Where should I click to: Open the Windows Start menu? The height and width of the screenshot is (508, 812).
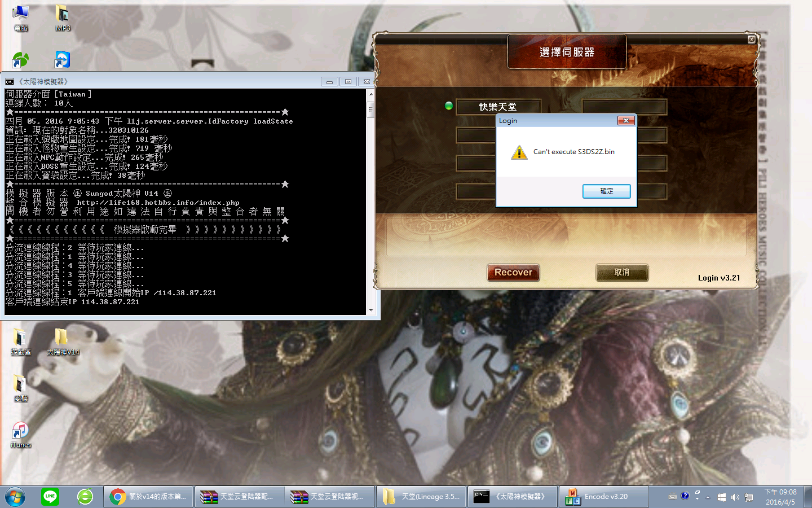click(x=15, y=497)
